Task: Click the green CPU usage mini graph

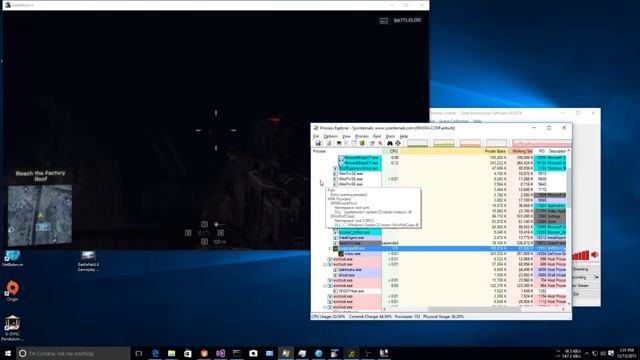Action: [417, 143]
